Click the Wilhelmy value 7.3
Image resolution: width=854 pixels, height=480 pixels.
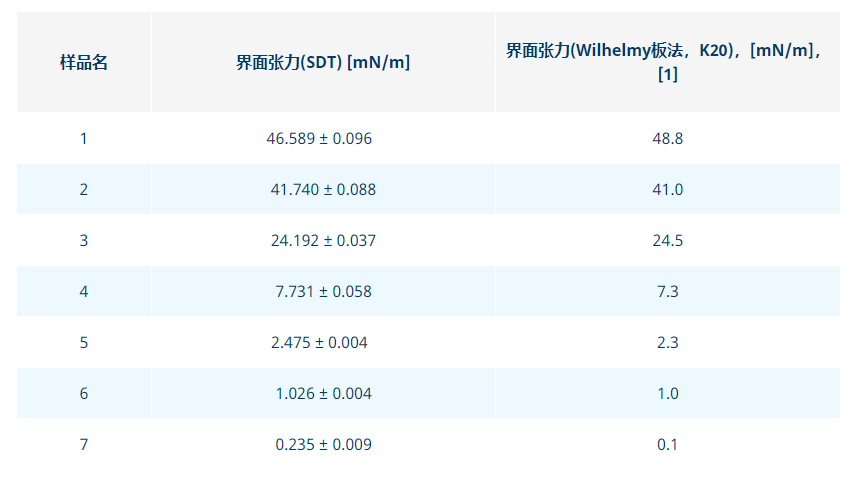(x=667, y=291)
